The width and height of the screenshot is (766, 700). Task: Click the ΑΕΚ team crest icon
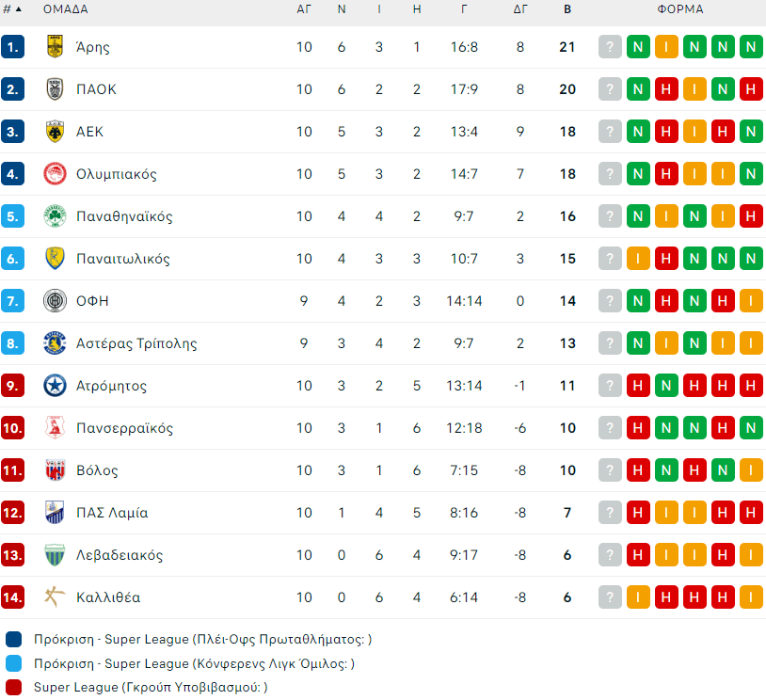coord(55,132)
